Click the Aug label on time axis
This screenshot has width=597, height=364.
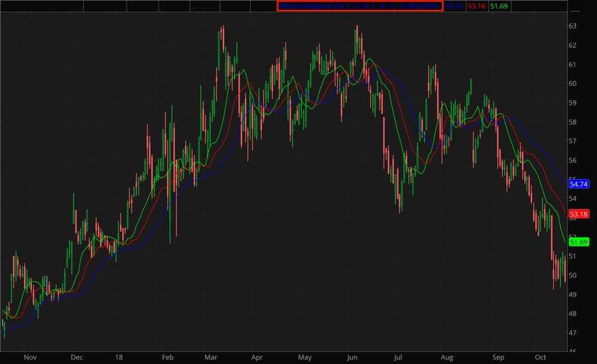tap(446, 357)
